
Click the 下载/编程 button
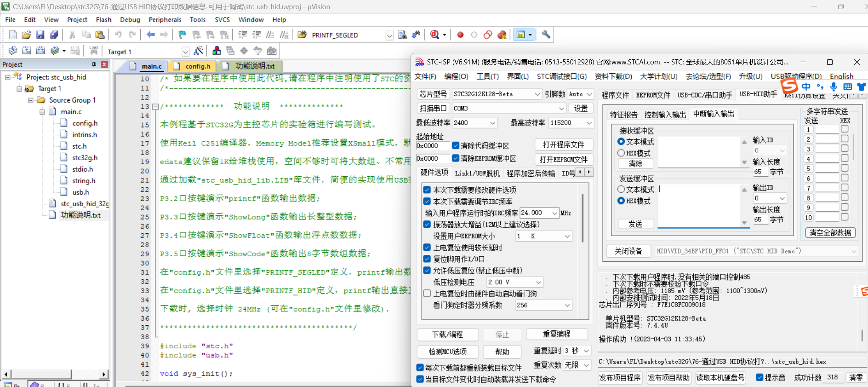pyautogui.click(x=447, y=334)
